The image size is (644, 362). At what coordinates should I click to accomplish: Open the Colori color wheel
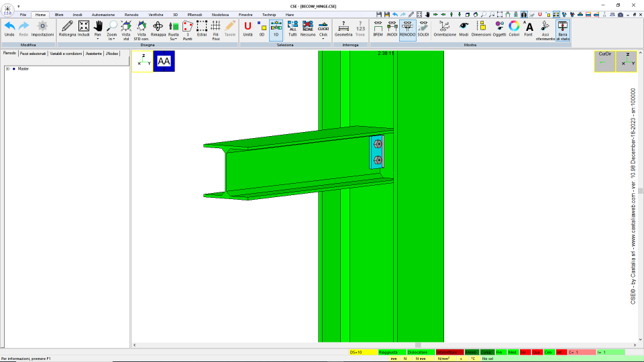(x=515, y=29)
